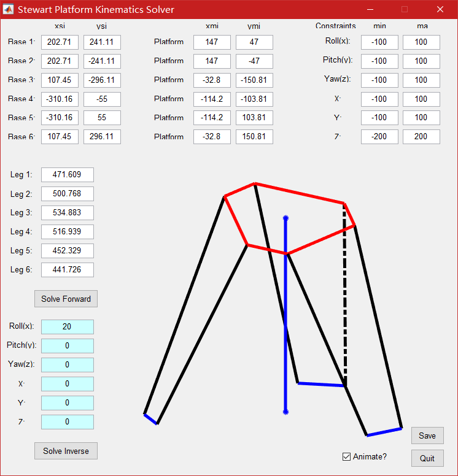Viewport: 458px width, 476px height.
Task: Click the Base 4 ysi value field
Action: pyautogui.click(x=102, y=99)
